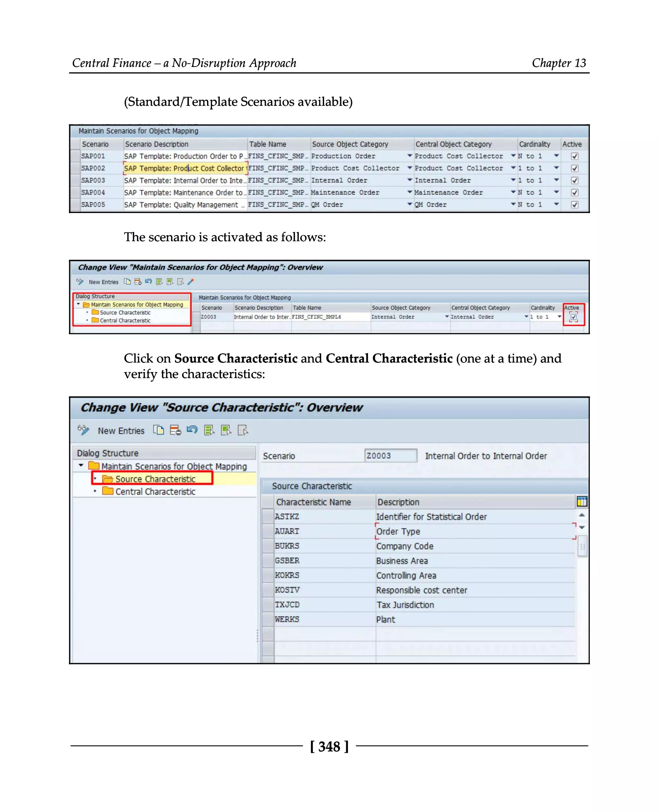Screen dimensions: 659x812
Task: Click the Tax Jurisdiction description cell
Action: click(476, 605)
